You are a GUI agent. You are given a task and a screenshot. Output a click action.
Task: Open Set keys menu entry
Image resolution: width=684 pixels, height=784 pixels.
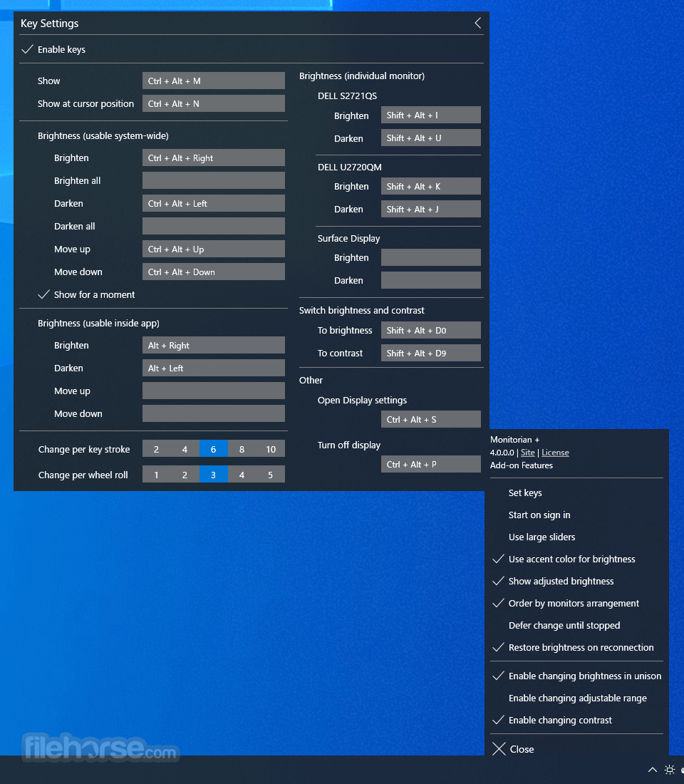coord(525,492)
